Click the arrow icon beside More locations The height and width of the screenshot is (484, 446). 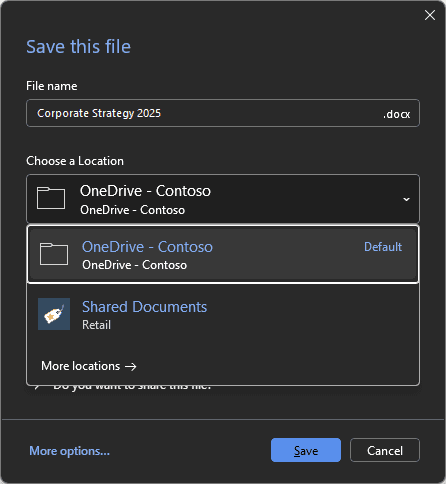131,367
